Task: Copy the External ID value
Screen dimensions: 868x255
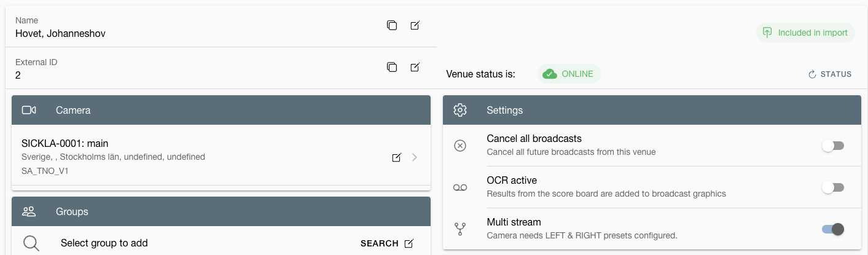Action: pyautogui.click(x=392, y=67)
